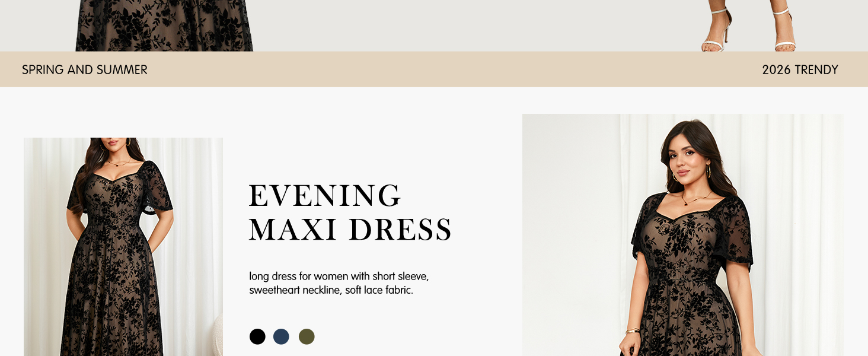The height and width of the screenshot is (356, 868).
Task: Open the left model photo with hands behind
Action: (123, 247)
